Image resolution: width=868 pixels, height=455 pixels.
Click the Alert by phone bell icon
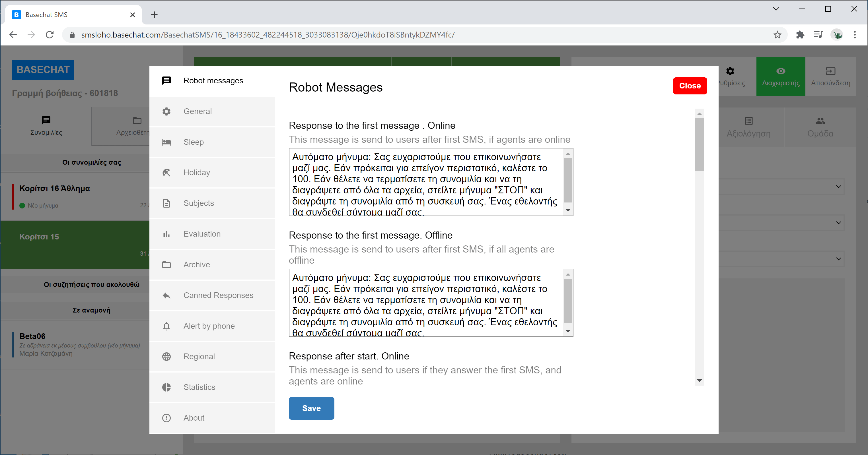[166, 326]
